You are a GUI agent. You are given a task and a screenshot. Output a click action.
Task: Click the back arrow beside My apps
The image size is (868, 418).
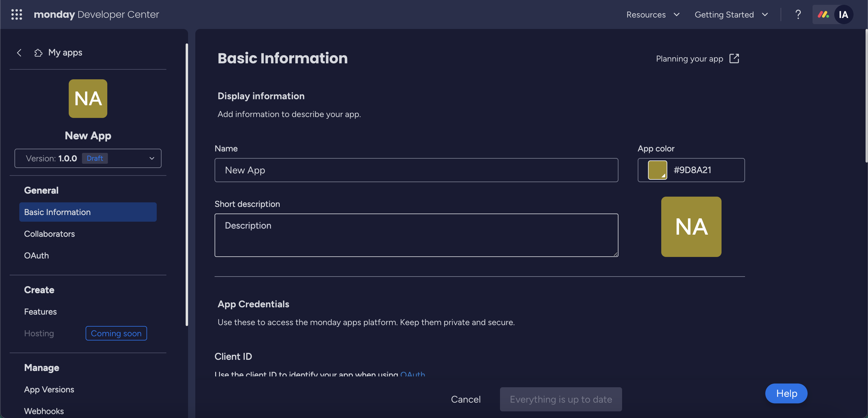[19, 53]
